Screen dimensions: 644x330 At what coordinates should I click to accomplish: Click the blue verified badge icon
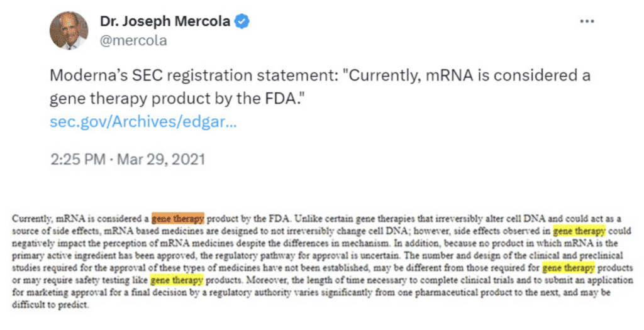(243, 21)
